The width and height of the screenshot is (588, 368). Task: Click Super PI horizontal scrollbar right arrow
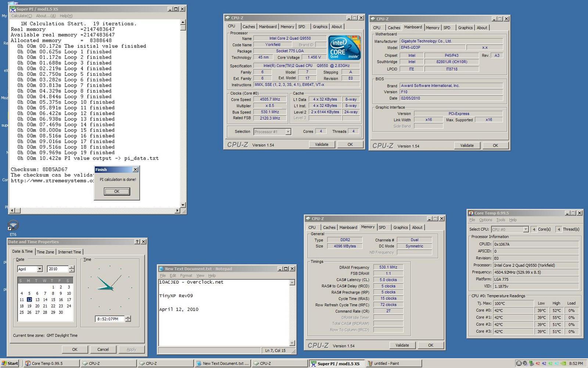point(178,210)
